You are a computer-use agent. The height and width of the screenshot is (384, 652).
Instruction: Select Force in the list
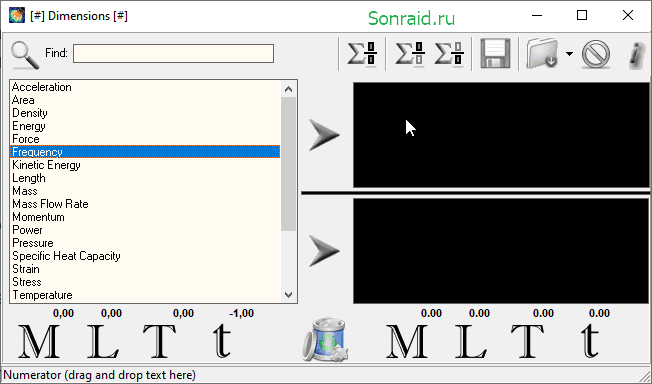click(145, 139)
